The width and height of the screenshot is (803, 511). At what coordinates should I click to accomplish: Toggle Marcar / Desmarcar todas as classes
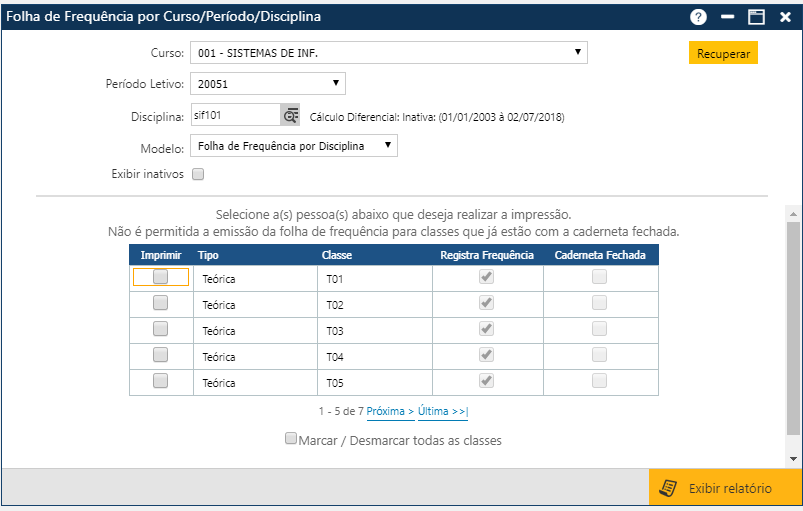click(x=291, y=439)
